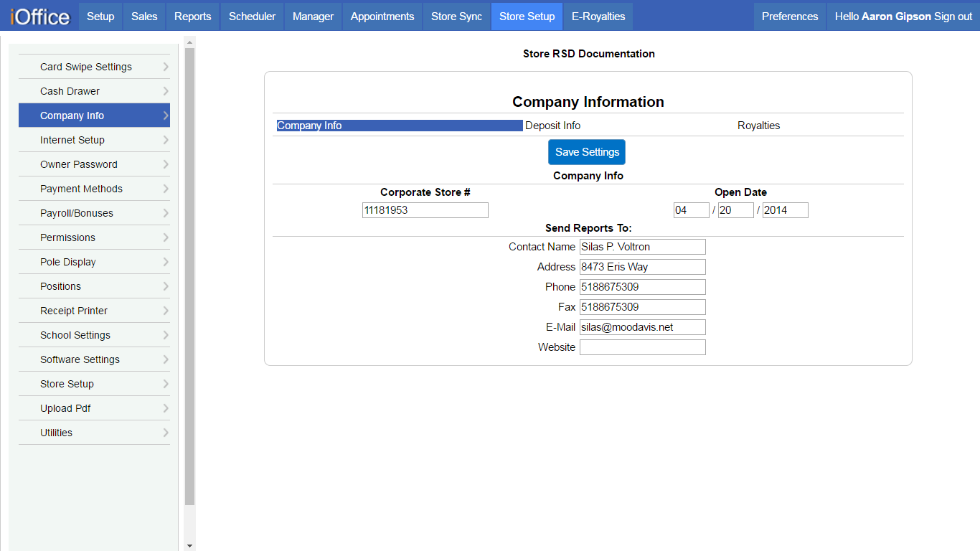980x551 pixels.
Task: Focus the E-Mail input field
Action: [x=643, y=327]
